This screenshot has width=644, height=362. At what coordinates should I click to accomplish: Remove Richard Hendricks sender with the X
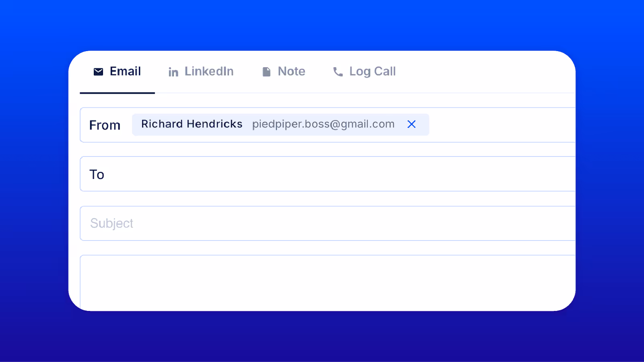point(411,124)
